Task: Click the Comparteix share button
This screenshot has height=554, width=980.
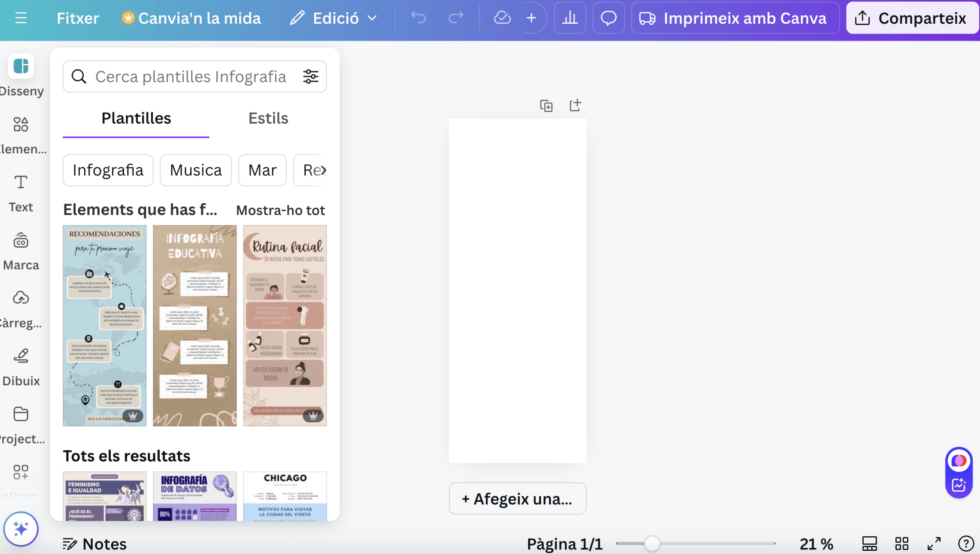Action: [911, 18]
